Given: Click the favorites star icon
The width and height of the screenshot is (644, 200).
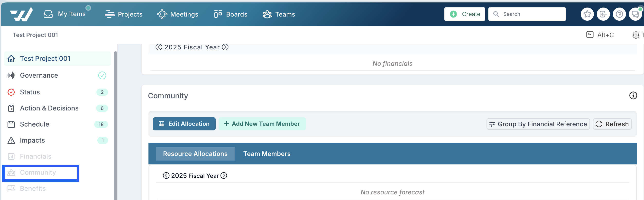Looking at the screenshot, I should click(587, 14).
